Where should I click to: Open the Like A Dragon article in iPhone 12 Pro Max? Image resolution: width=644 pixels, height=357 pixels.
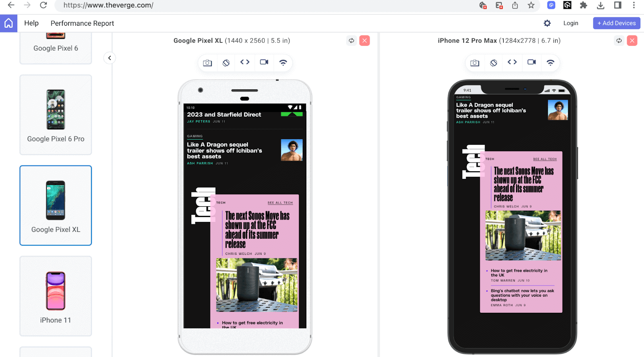point(491,111)
